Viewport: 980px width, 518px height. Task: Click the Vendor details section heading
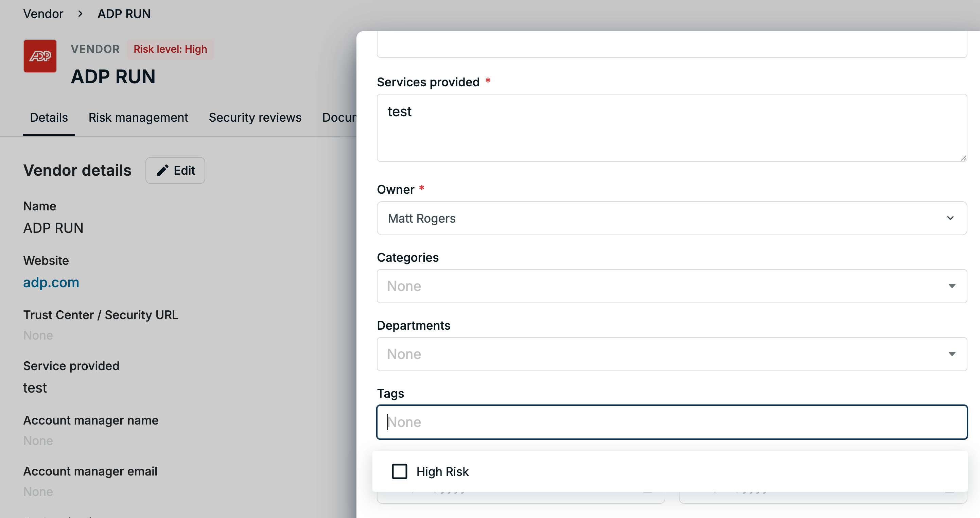[x=77, y=170]
